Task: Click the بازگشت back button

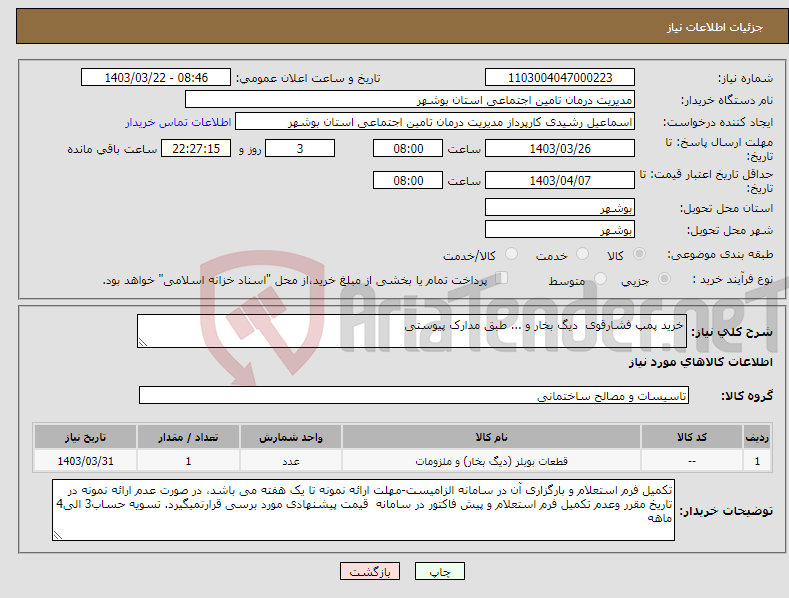Action: [370, 572]
